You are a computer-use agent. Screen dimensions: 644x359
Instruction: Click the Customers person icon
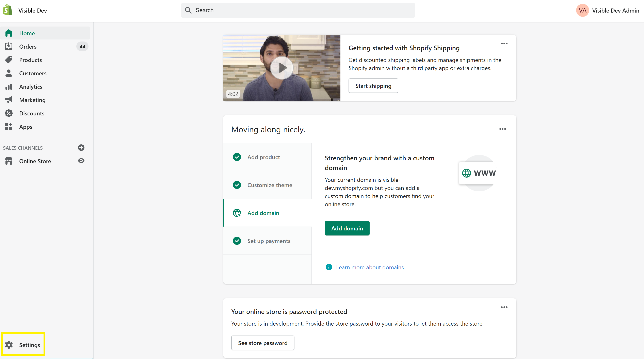tap(9, 73)
